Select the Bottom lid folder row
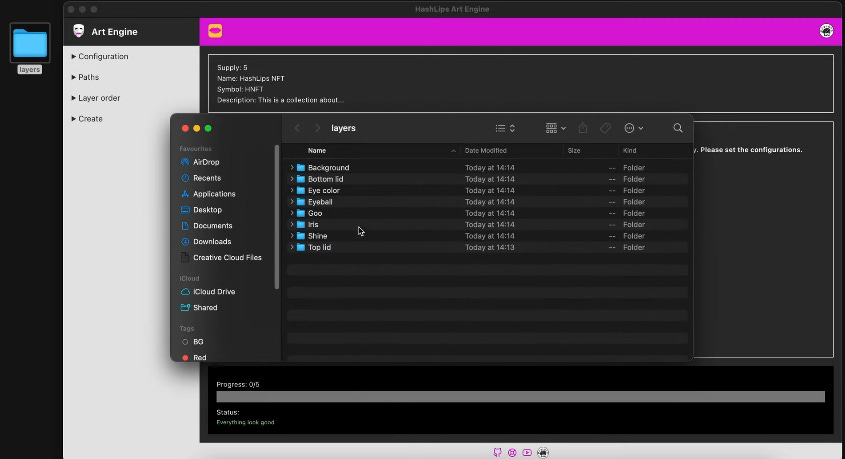The image size is (845, 459). (488, 179)
